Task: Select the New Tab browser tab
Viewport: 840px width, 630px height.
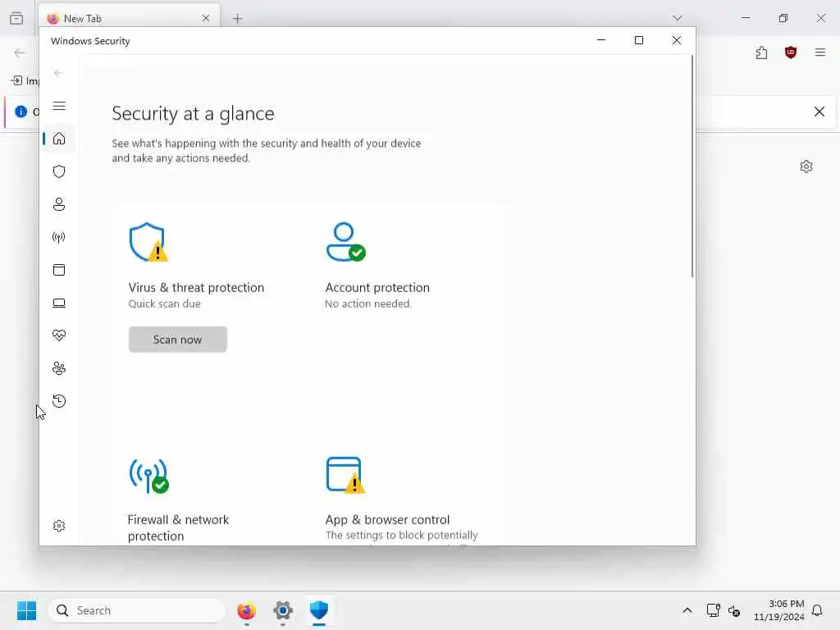Action: [x=129, y=18]
